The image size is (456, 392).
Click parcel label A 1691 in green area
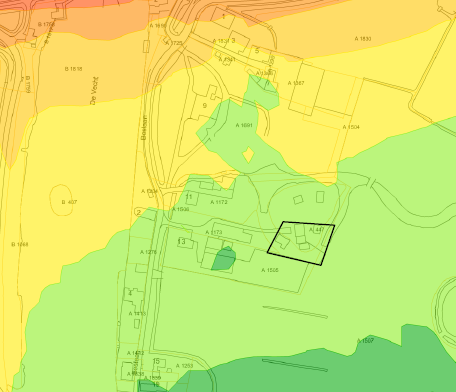(x=244, y=125)
